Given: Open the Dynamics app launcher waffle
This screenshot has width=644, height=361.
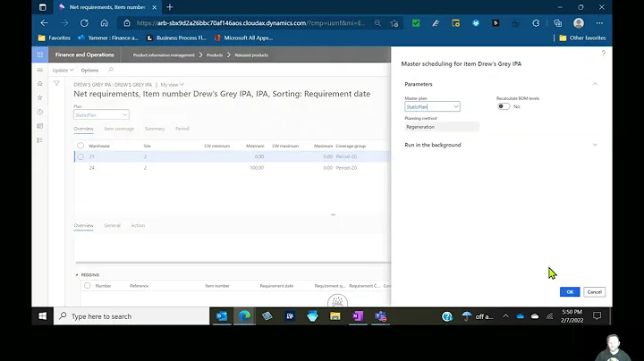Looking at the screenshot, I should click(40, 55).
